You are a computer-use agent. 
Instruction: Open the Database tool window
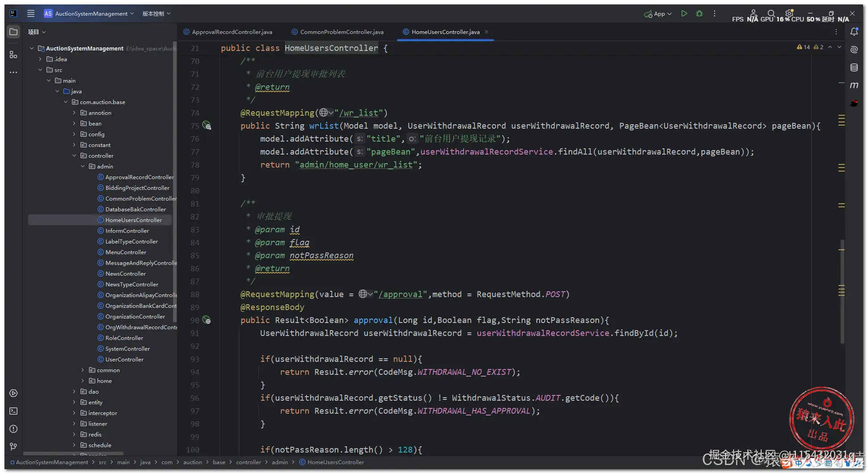(x=854, y=67)
